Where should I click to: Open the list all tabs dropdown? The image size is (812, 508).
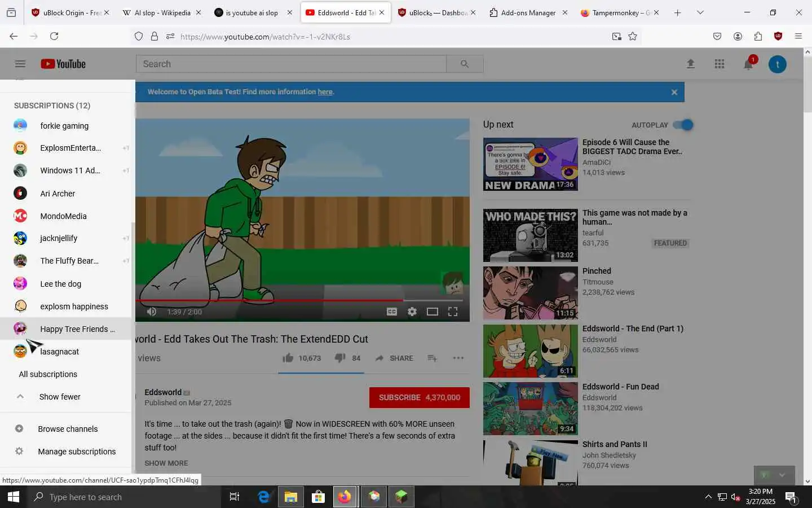(x=700, y=12)
